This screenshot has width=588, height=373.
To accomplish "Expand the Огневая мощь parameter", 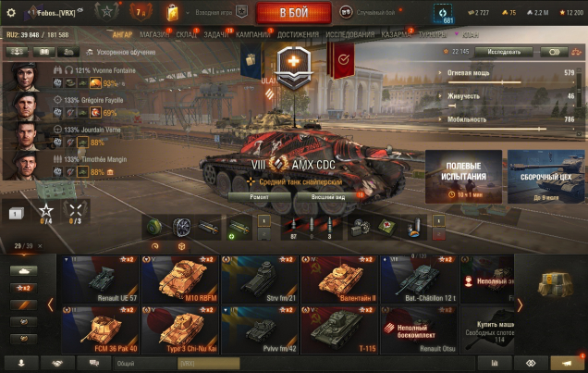I will point(469,73).
